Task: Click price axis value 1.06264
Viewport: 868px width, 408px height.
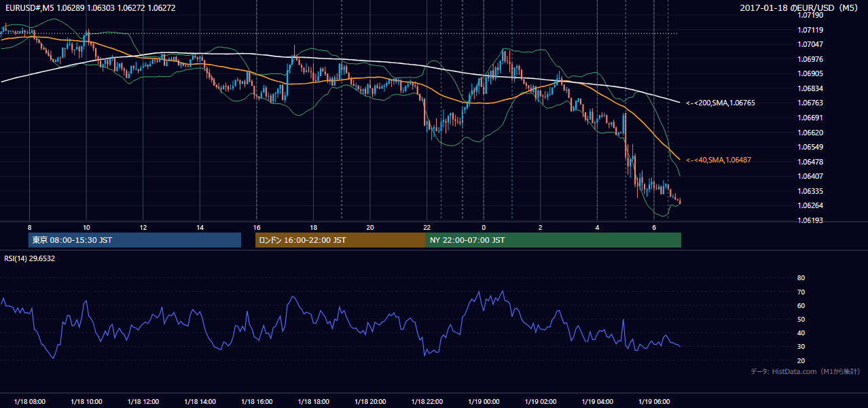Action: click(x=811, y=205)
